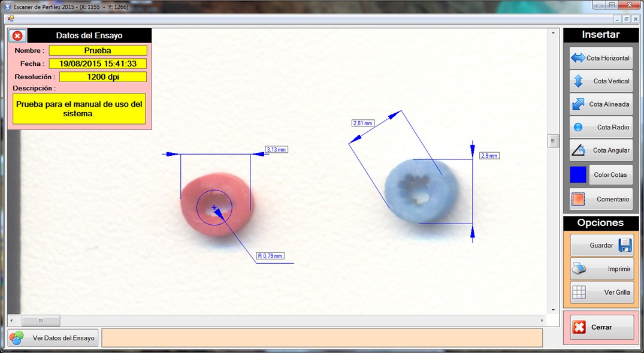The image size is (644, 353).
Task: Open the Color Cotas button
Action: coord(610,175)
